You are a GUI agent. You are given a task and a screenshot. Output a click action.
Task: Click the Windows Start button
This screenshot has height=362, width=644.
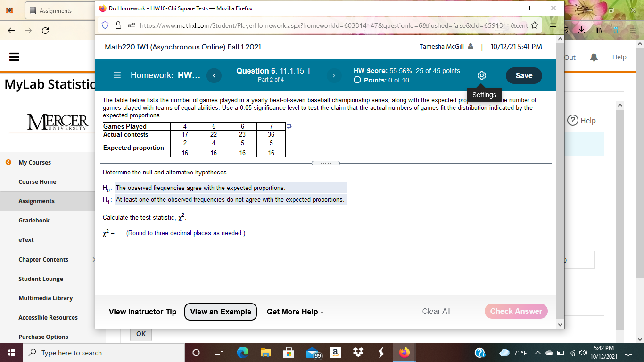pyautogui.click(x=10, y=353)
